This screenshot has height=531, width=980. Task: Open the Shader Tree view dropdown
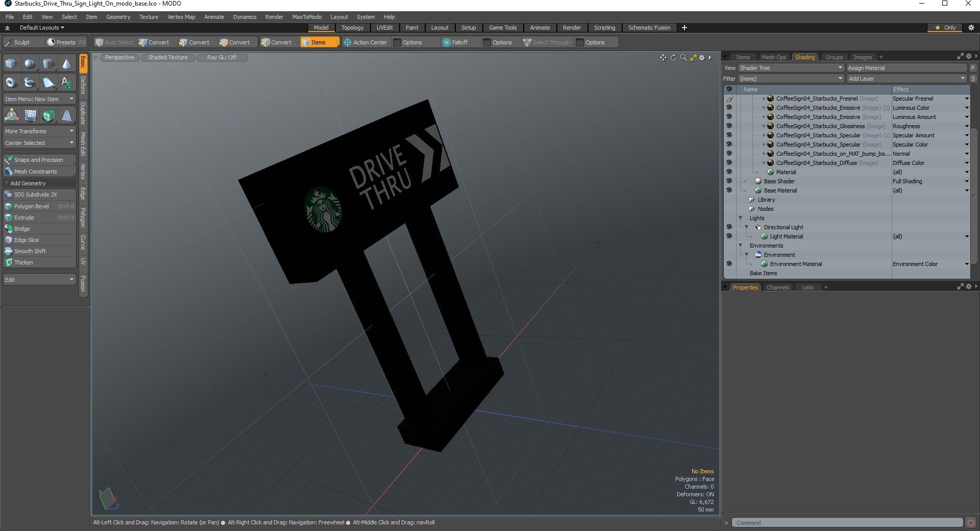pos(791,68)
